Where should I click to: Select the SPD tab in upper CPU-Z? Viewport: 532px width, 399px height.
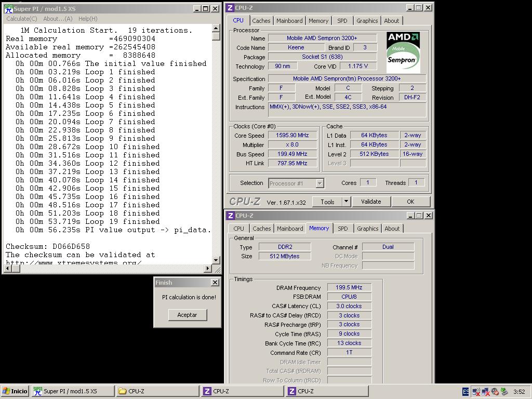click(x=342, y=21)
